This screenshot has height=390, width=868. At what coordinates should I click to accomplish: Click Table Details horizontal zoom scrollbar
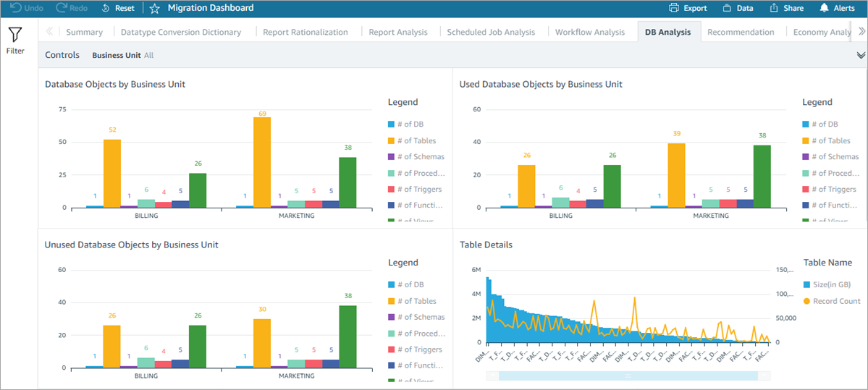click(x=628, y=376)
